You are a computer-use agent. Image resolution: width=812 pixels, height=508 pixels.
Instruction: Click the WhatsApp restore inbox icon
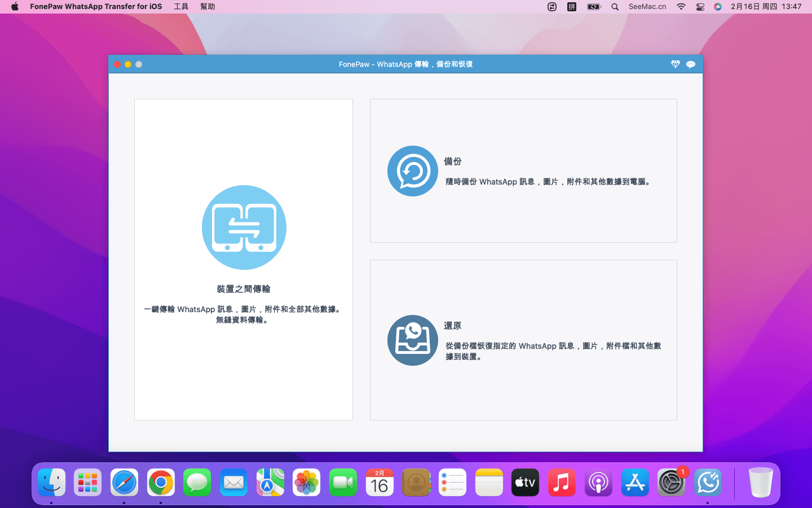coord(413,340)
